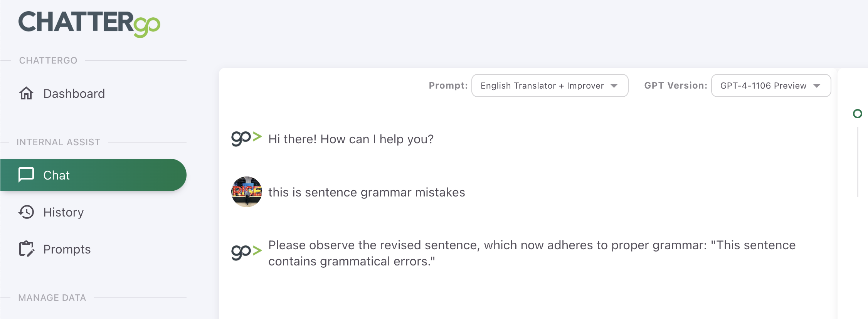Click the History clock icon
This screenshot has height=319, width=868.
tap(26, 212)
